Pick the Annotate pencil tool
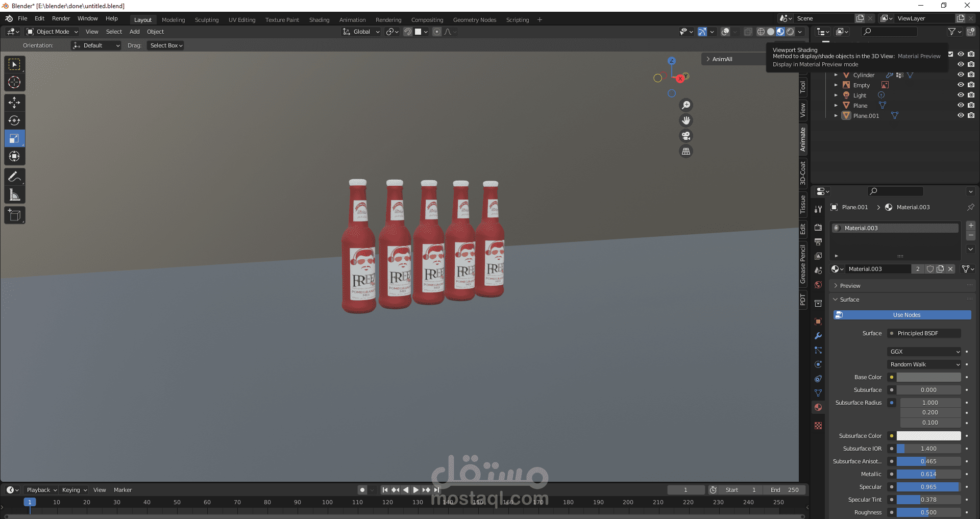This screenshot has height=519, width=980. (14, 177)
